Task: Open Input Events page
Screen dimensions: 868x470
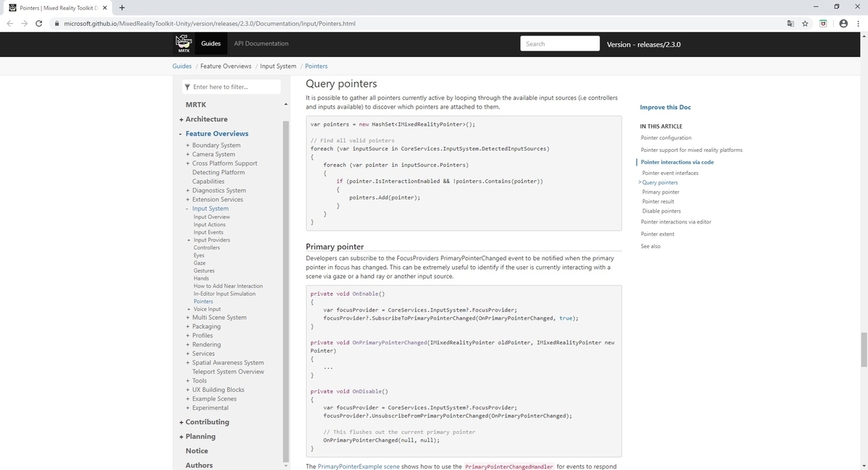Action: 208,232
